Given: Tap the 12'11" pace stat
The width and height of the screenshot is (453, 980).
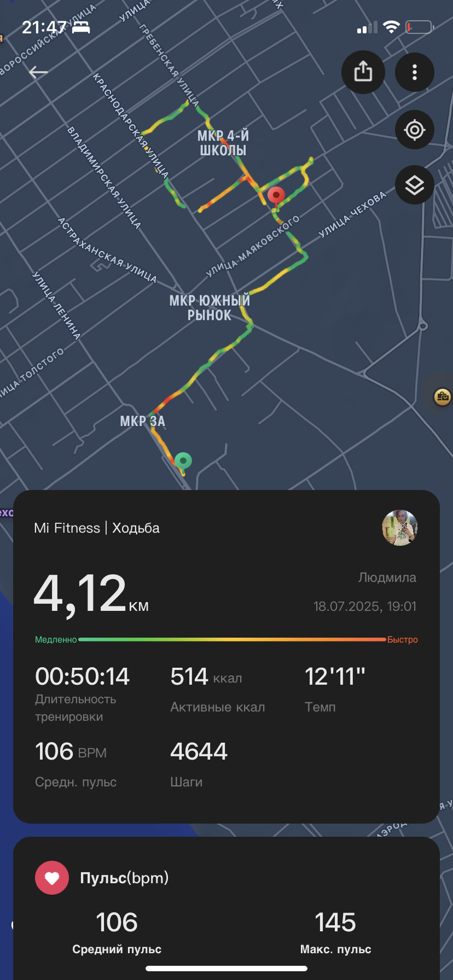Looking at the screenshot, I should click(335, 676).
